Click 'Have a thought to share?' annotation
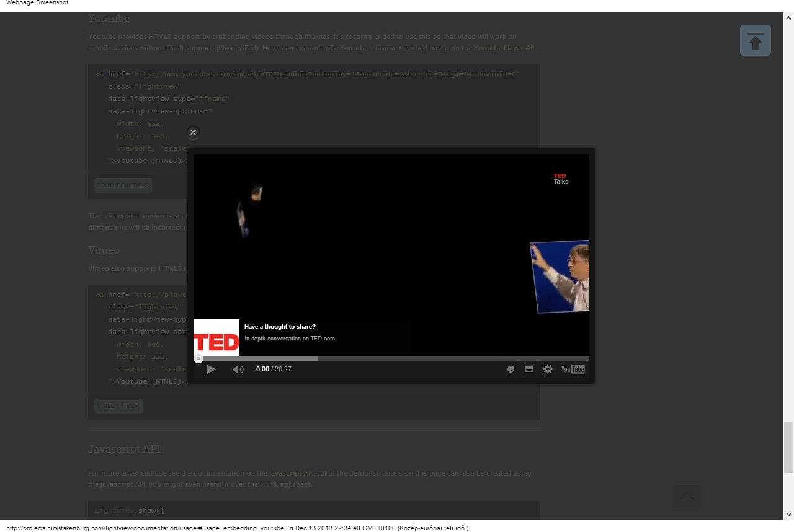794x532 pixels. click(280, 327)
